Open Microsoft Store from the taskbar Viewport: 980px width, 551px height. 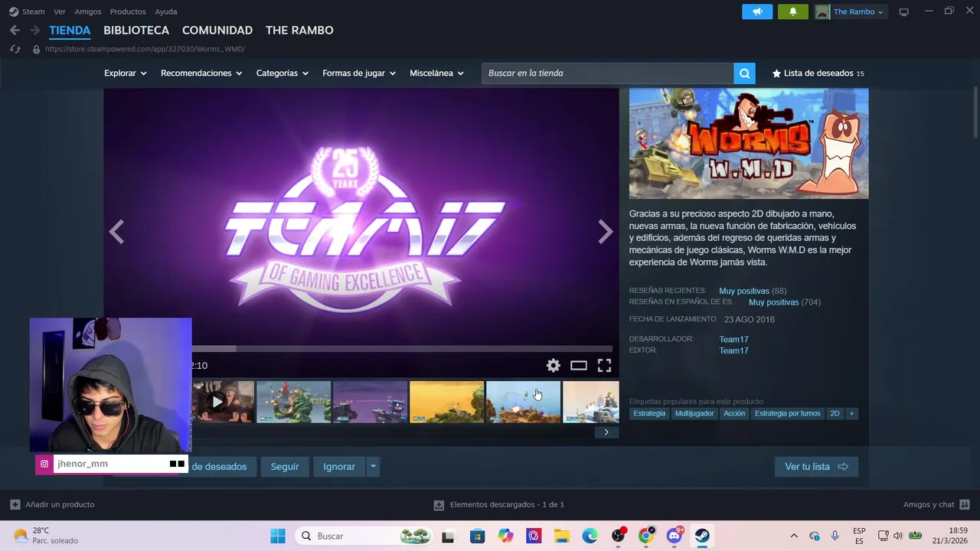(477, 536)
